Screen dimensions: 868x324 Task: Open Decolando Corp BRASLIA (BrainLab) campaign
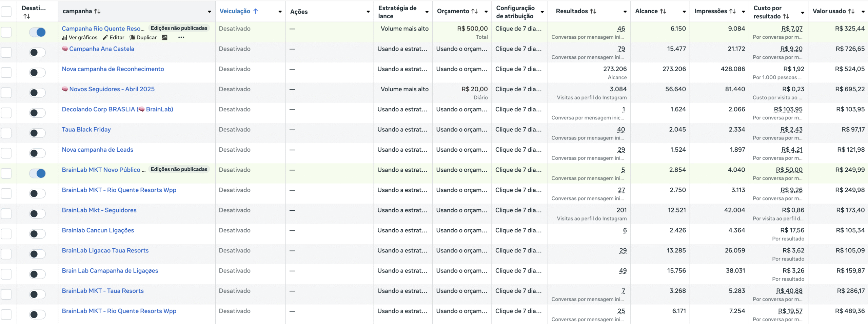click(117, 109)
